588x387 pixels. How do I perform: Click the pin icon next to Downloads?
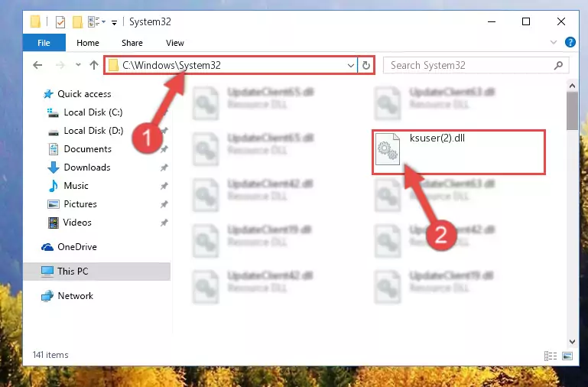click(x=164, y=167)
